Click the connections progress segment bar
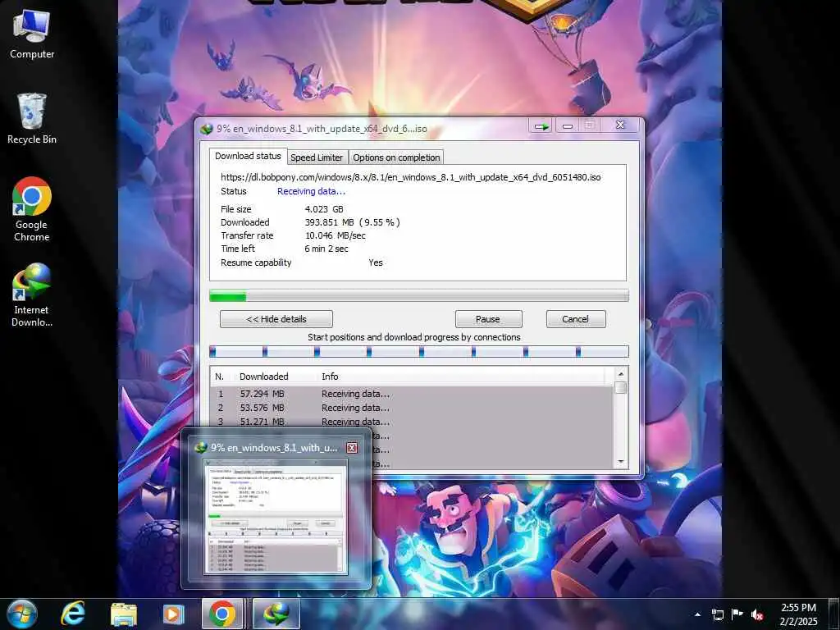This screenshot has width=840, height=630. [419, 351]
